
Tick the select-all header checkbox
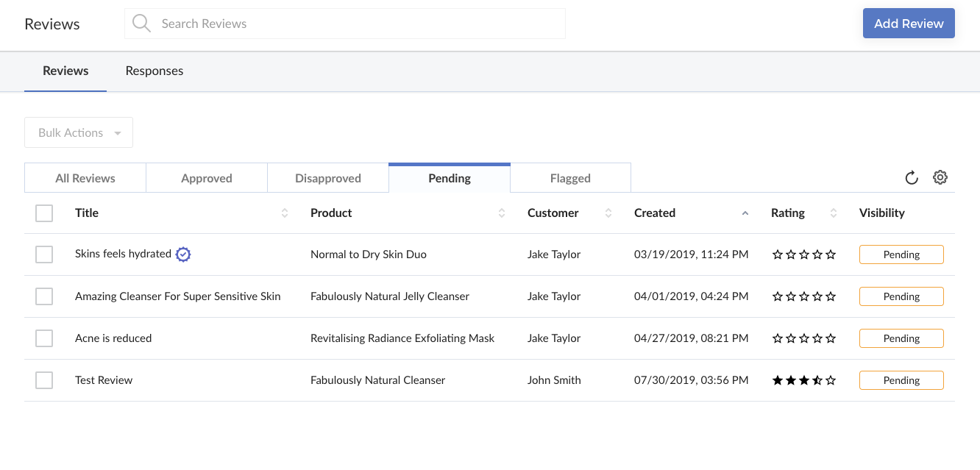point(44,213)
